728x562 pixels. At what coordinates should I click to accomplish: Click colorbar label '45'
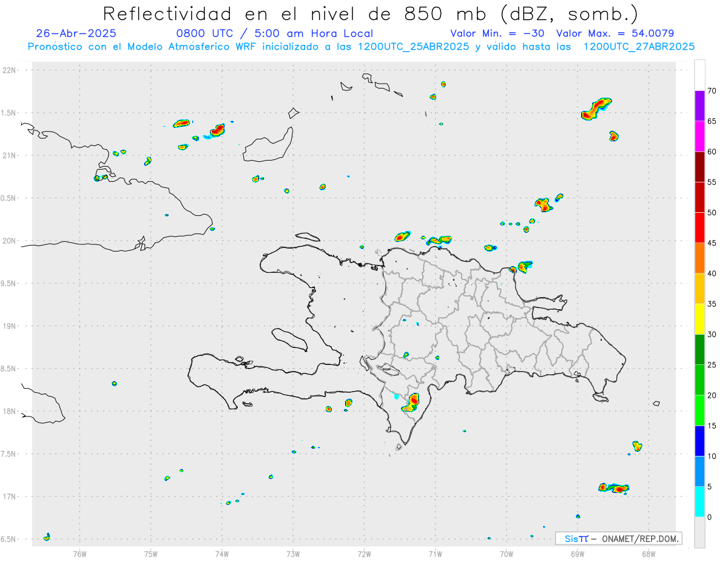[712, 243]
